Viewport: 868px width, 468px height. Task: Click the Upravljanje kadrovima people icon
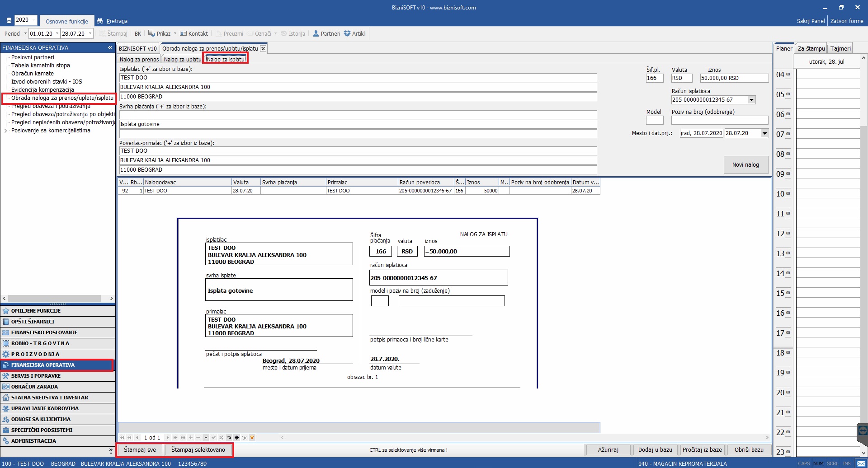(x=6, y=408)
